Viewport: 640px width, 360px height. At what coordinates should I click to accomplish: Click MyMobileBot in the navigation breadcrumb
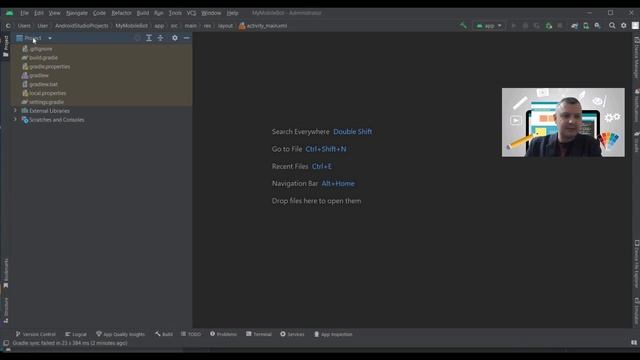coord(131,26)
